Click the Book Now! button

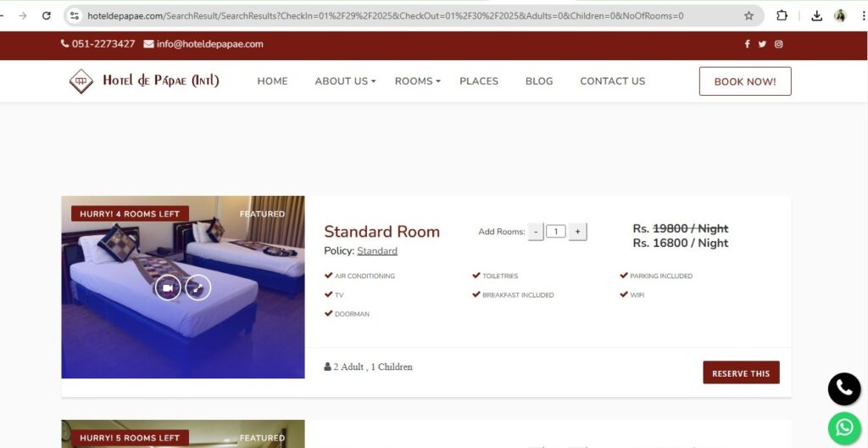(x=745, y=81)
